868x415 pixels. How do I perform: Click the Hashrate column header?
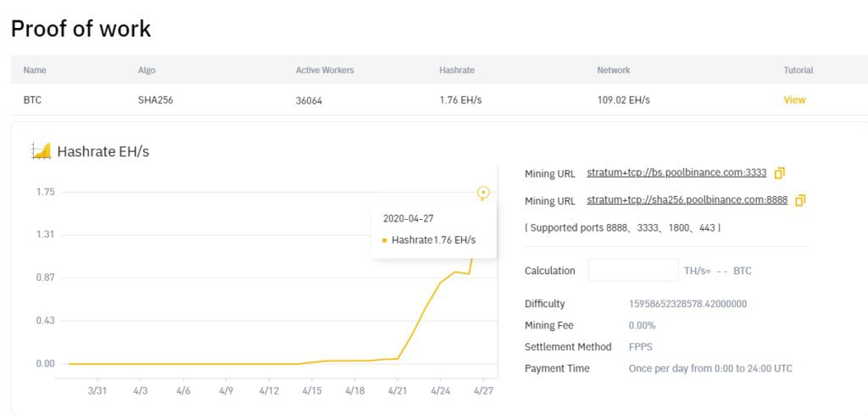457,70
